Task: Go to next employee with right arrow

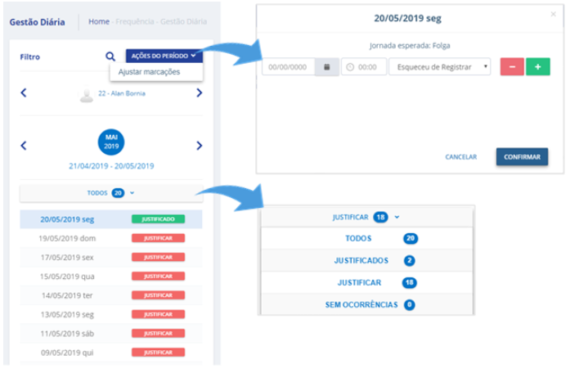Action: tap(200, 93)
